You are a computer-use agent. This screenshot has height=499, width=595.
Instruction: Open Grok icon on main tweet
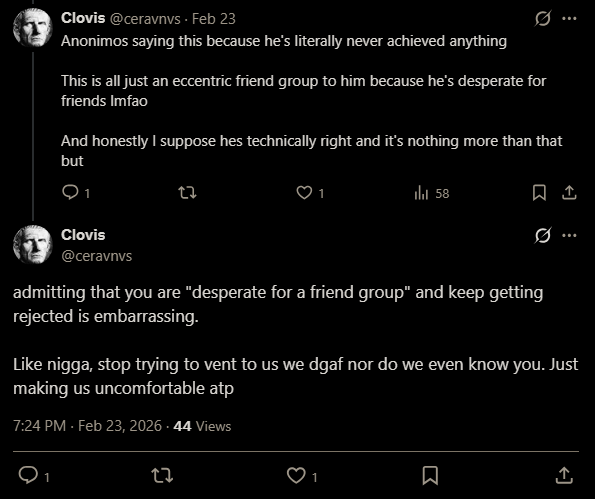click(542, 235)
